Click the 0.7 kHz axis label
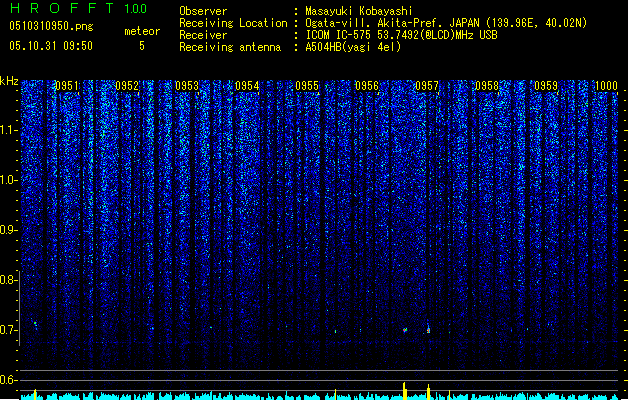Screen dimensions: 629x400 click(x=8, y=330)
